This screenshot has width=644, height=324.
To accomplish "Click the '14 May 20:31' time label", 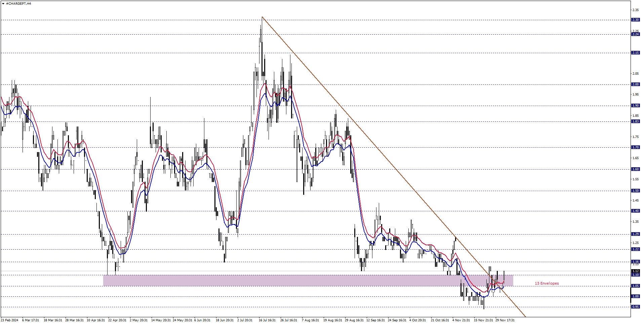I will point(161,320).
